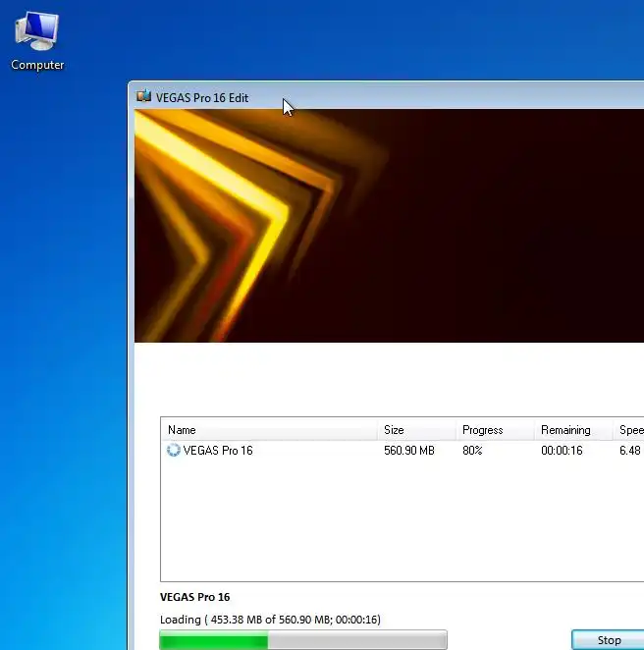Click the VEGAS Pro 16 Edit window title
Screen dimensions: 644x650
202,98
